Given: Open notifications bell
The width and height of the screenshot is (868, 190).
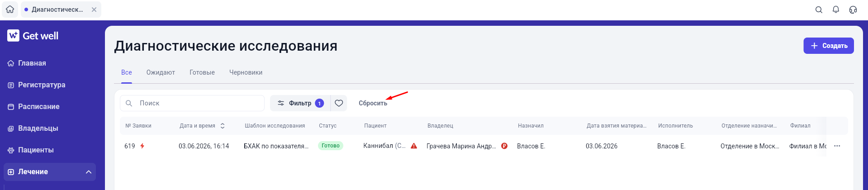Looking at the screenshot, I should pos(836,9).
